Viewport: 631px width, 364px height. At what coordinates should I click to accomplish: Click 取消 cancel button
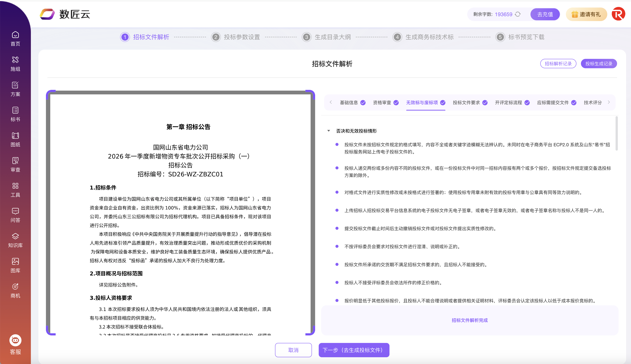click(293, 350)
